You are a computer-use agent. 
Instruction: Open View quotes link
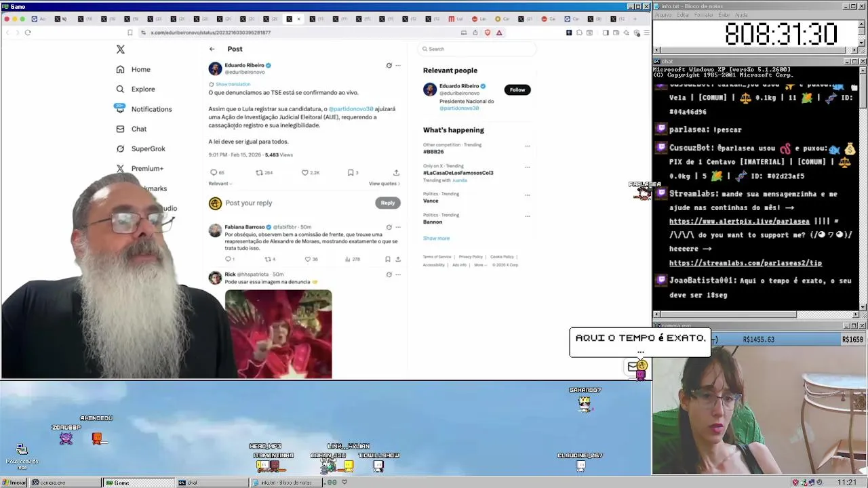(x=384, y=184)
